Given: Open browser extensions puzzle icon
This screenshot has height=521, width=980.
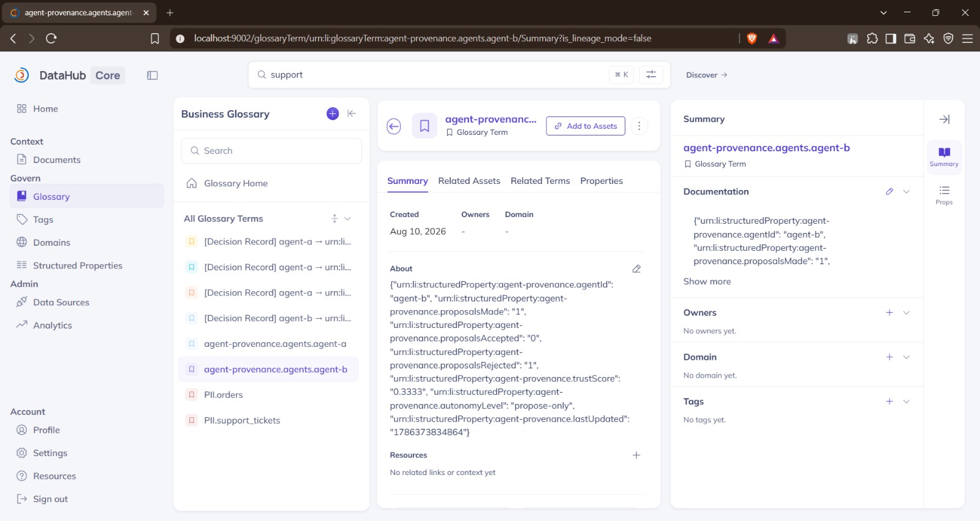Looking at the screenshot, I should pyautogui.click(x=872, y=39).
